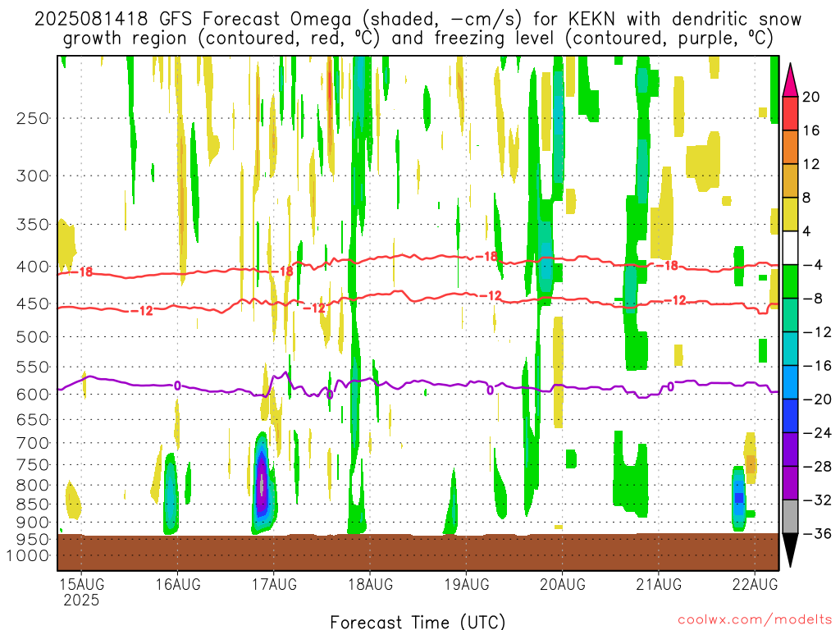The image size is (840, 630).
Task: Click the colorbar value label -4
Action: [813, 265]
